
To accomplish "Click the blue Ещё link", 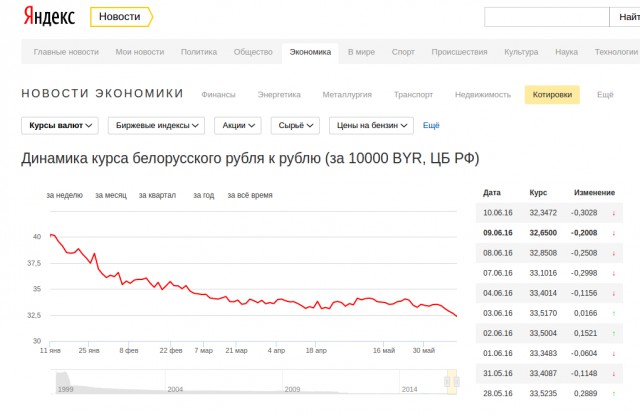I will (431, 125).
